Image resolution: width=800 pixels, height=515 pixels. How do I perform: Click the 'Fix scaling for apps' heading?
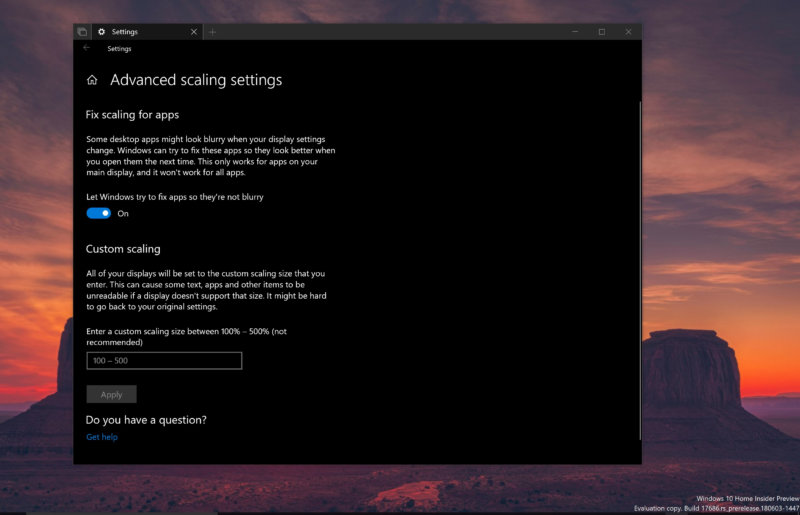(x=132, y=115)
